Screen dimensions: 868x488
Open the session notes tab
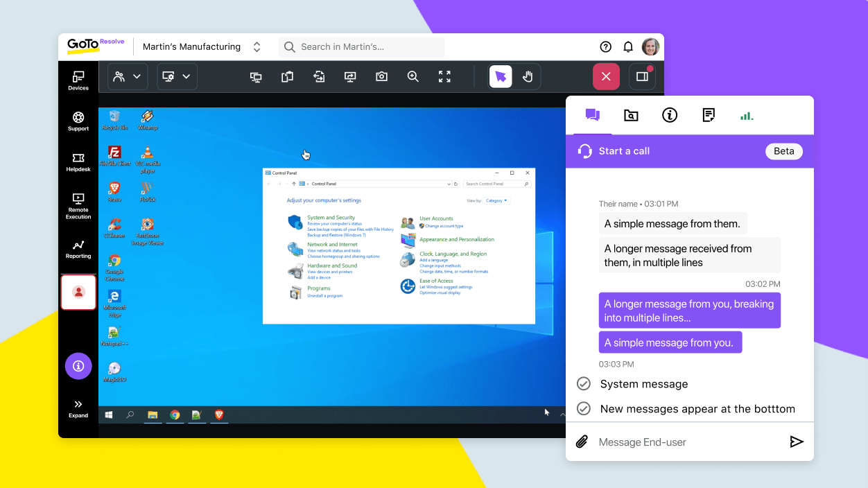click(708, 116)
